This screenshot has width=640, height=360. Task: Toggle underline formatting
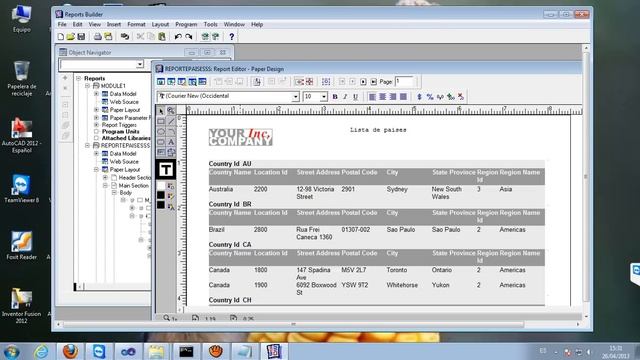pos(356,97)
